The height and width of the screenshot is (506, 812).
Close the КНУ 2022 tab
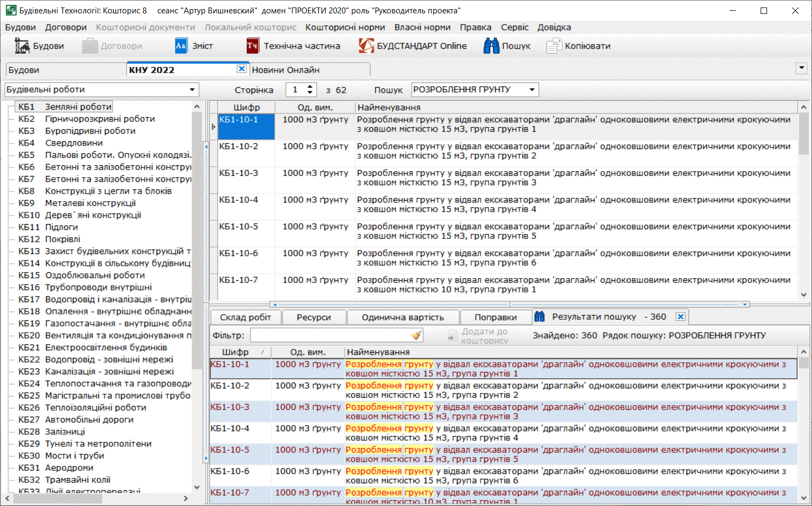point(241,69)
